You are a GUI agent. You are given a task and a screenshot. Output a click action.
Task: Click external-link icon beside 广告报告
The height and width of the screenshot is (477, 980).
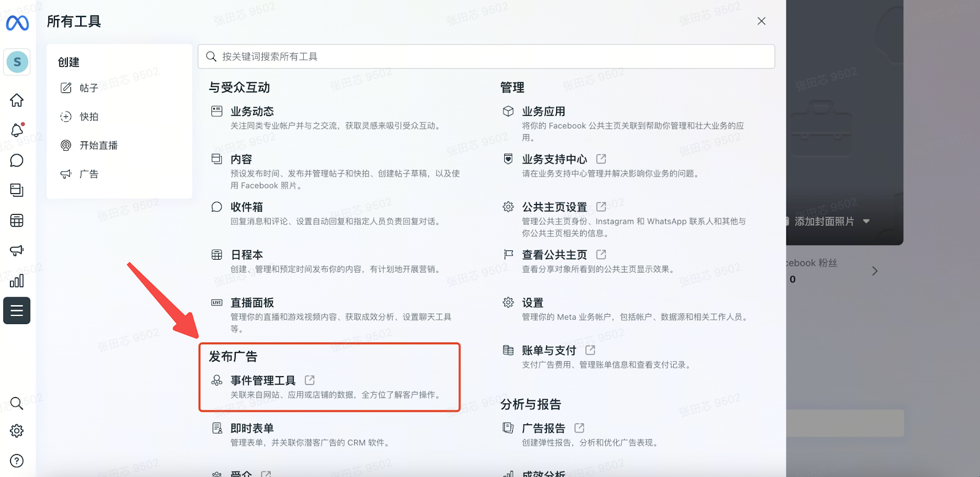click(579, 428)
